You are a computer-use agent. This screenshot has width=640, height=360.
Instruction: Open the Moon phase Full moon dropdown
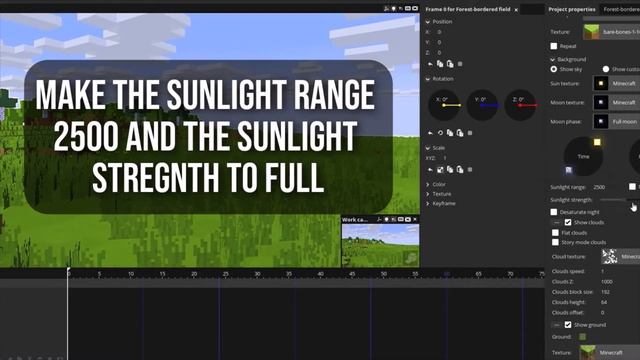pyautogui.click(x=616, y=122)
